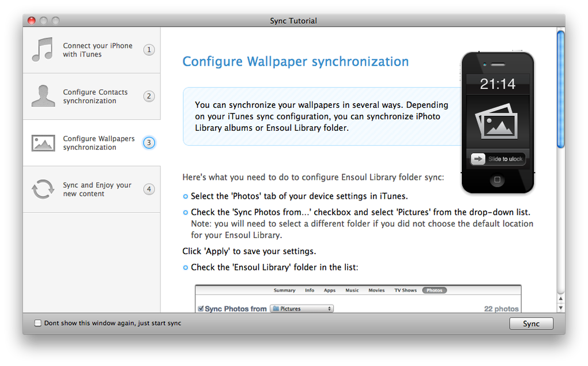This screenshot has height=366, width=588.
Task: Click the Summary tab in iTunes screenshot
Action: click(284, 290)
